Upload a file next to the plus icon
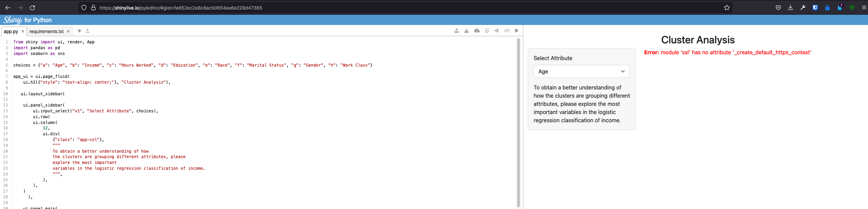868x209 pixels. pyautogui.click(x=88, y=31)
